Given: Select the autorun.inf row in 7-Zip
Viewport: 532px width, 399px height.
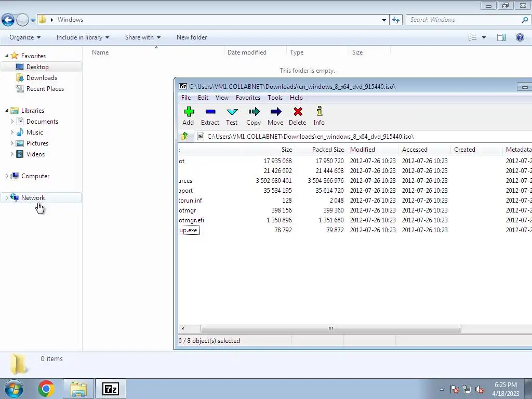Looking at the screenshot, I should (x=355, y=200).
